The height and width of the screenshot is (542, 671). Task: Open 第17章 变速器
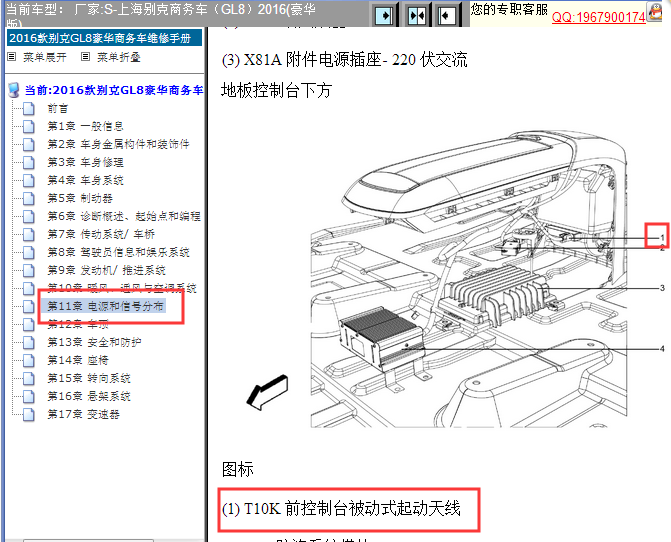tap(83, 414)
